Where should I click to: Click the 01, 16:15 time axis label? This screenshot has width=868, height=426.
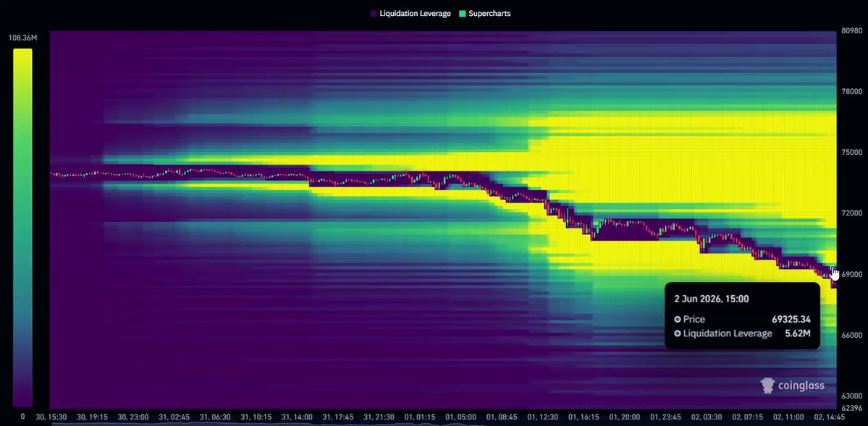coord(583,417)
